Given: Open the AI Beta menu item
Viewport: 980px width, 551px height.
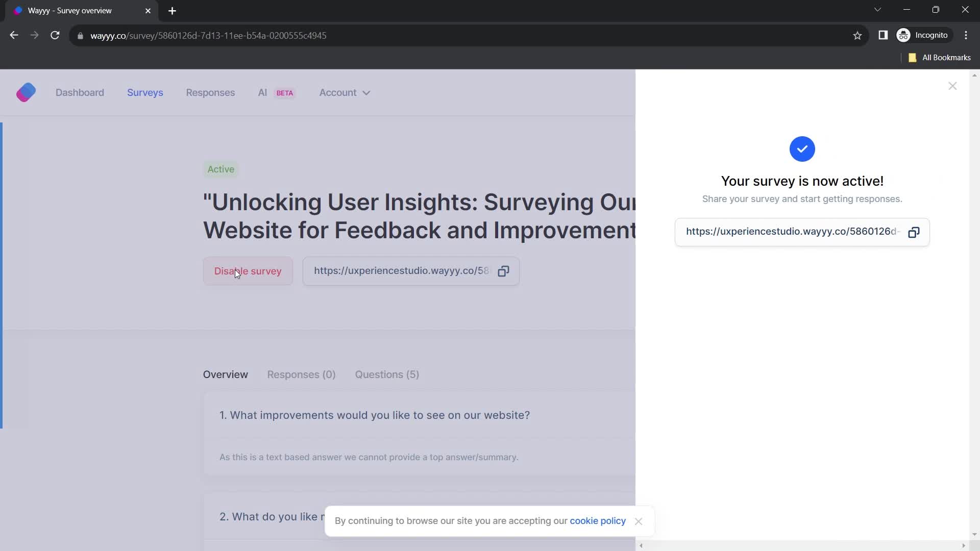Looking at the screenshot, I should coord(276,92).
